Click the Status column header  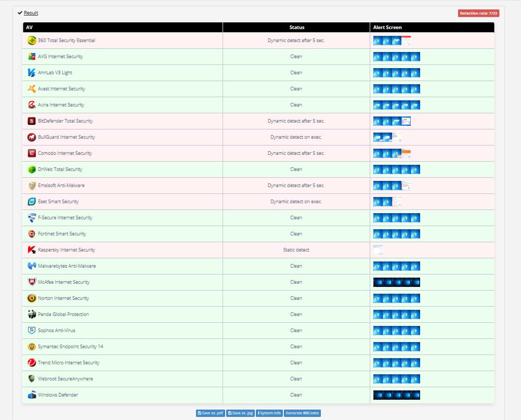click(296, 27)
